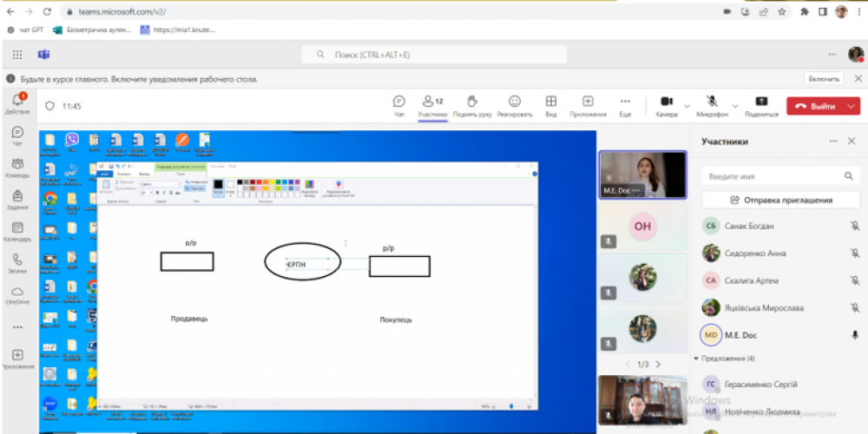Collapse the Предложения (4) section
Screen dimensions: 868x434
tap(696, 358)
